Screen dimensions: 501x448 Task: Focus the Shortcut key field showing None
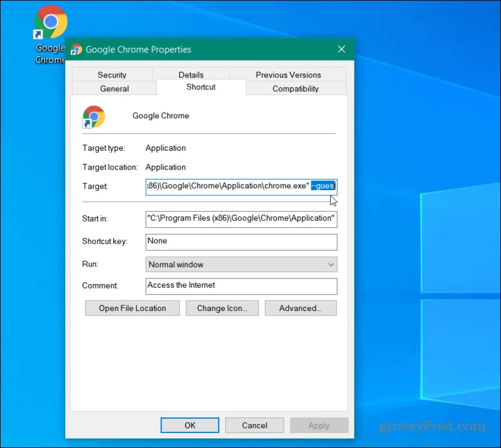tap(241, 242)
